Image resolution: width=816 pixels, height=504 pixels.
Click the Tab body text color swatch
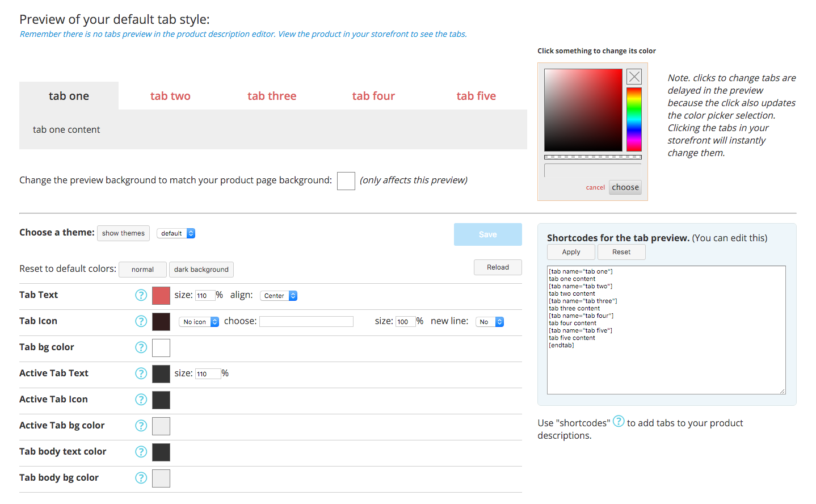161,452
